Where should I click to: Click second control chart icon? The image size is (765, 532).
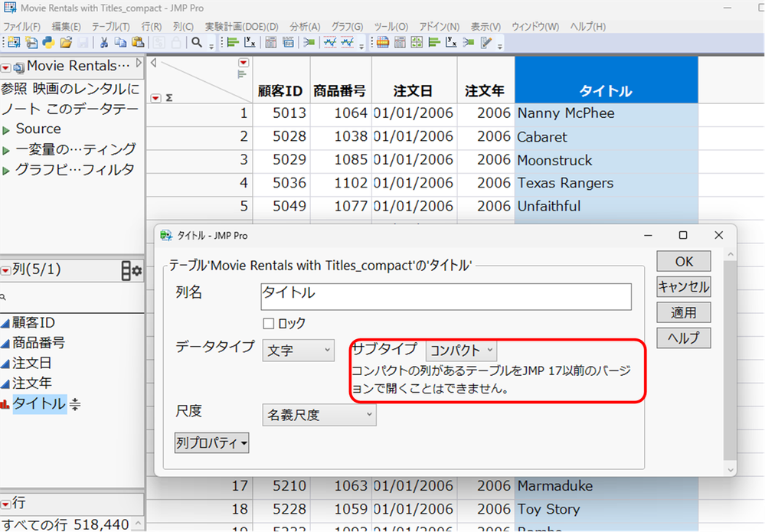coord(348,42)
